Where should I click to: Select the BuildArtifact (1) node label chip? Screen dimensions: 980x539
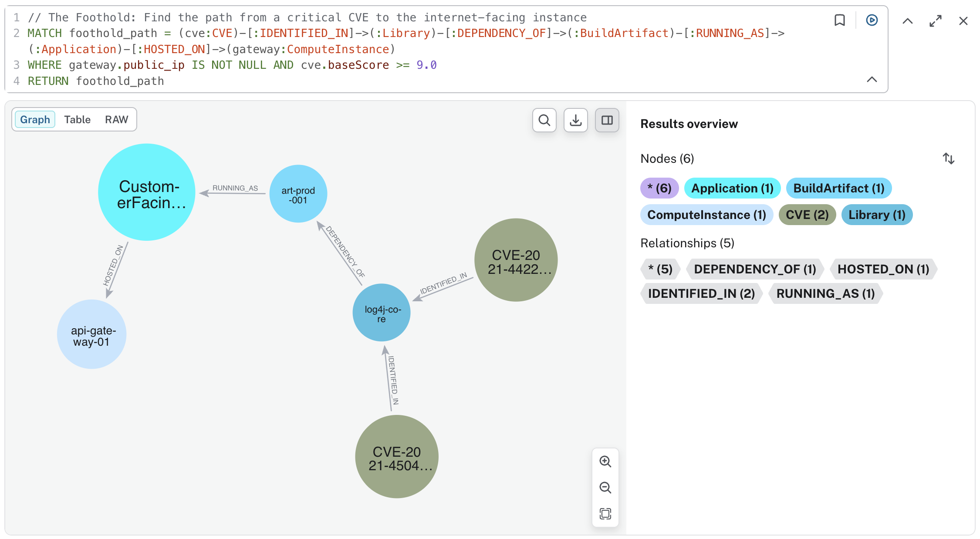click(838, 188)
